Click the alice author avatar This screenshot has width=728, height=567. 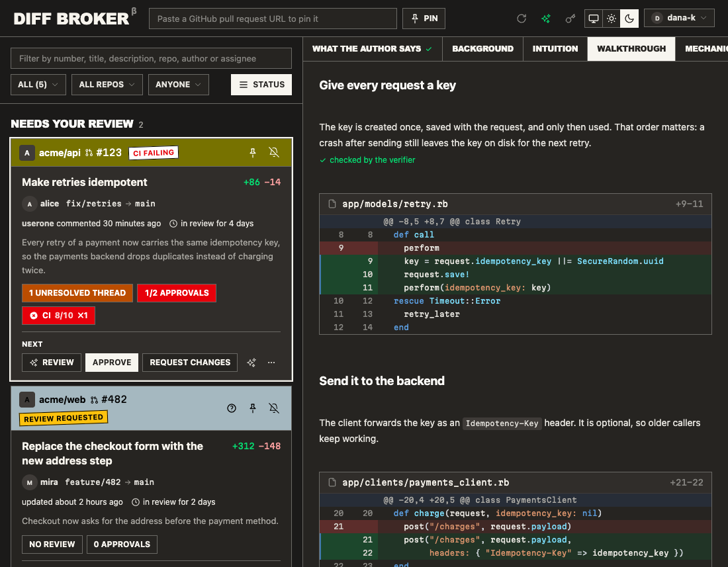pos(29,204)
